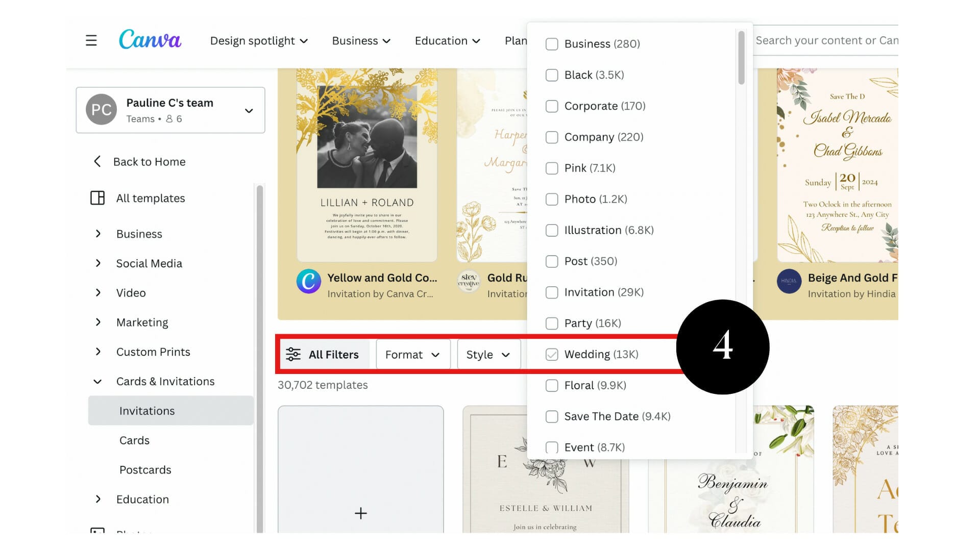Check the Save The Date filter
The height and width of the screenshot is (551, 980).
(552, 417)
